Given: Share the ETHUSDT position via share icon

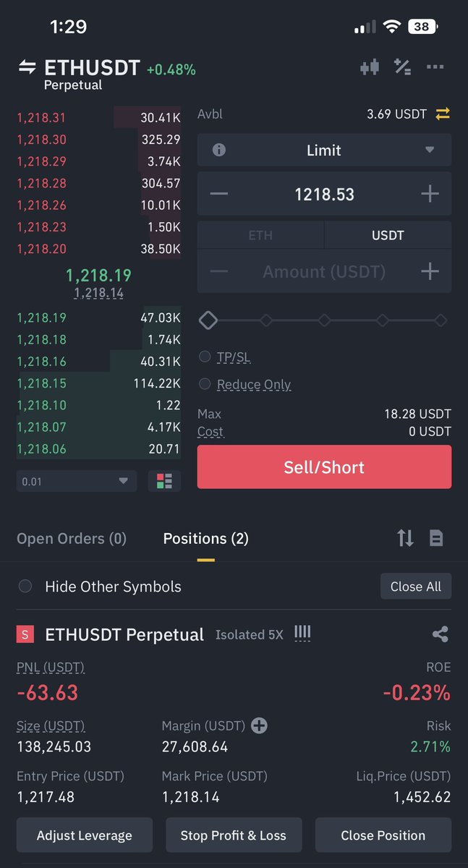Looking at the screenshot, I should click(x=440, y=634).
